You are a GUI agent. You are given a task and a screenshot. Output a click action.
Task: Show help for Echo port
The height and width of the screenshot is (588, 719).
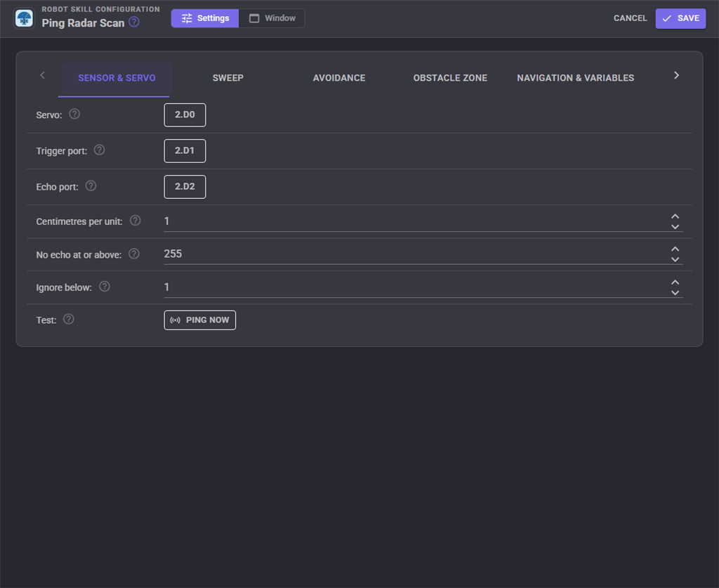91,185
